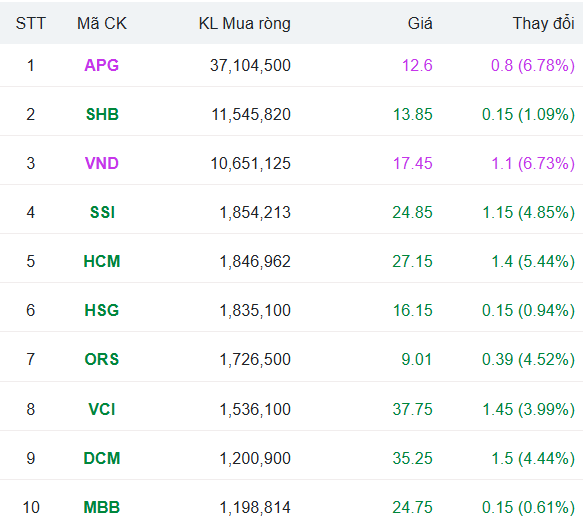Open the HCM stock code link
This screenshot has height=525, width=583.
(102, 261)
